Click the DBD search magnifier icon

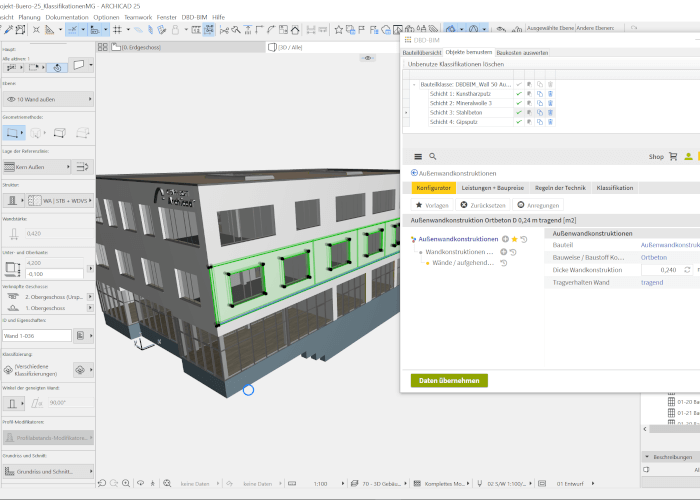pos(433,157)
